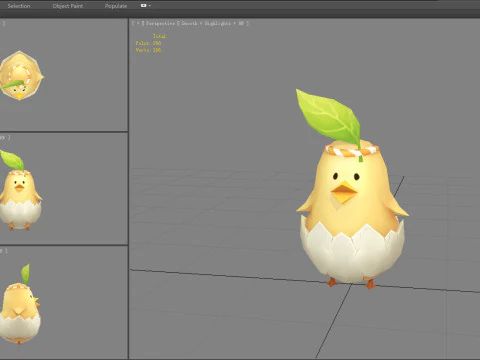Open the Smooth + Highlights shading menu
The width and height of the screenshot is (480, 360).
pyautogui.click(x=214, y=23)
